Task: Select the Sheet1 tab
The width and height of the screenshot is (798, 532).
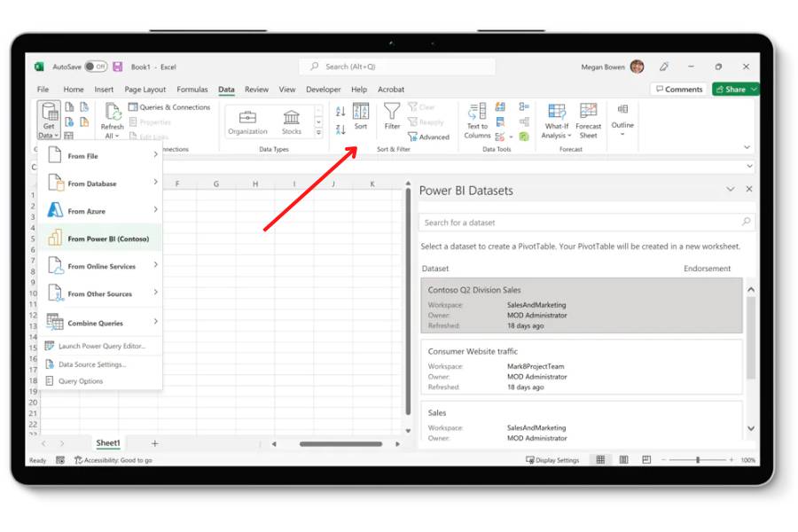Action: coord(108,443)
